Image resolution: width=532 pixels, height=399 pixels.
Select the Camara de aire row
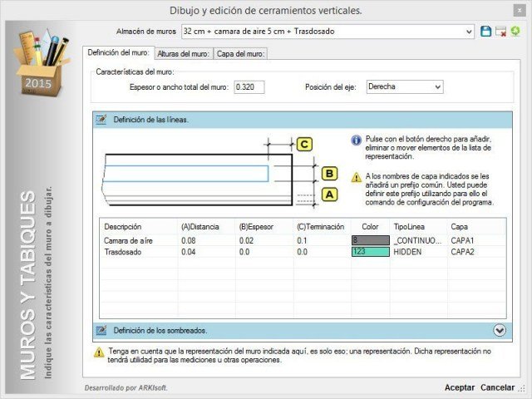(x=303, y=240)
